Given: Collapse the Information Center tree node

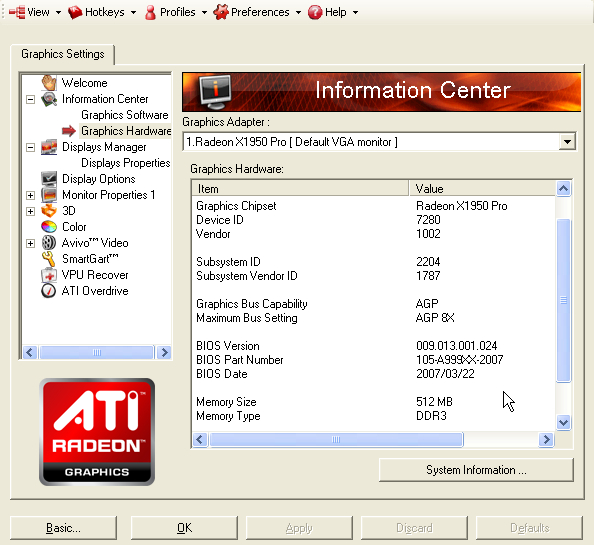Looking at the screenshot, I should tap(31, 99).
